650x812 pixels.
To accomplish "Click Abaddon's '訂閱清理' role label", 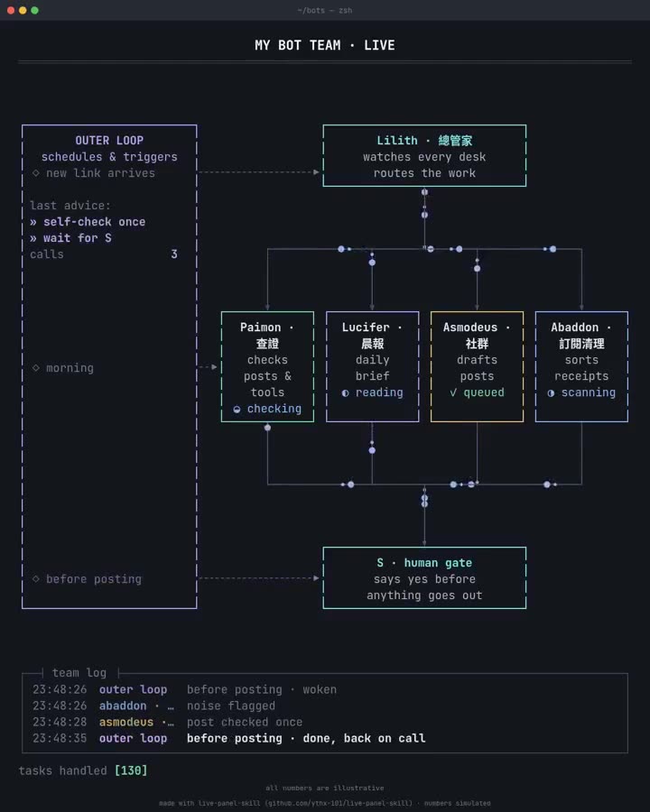I will coord(581,344).
